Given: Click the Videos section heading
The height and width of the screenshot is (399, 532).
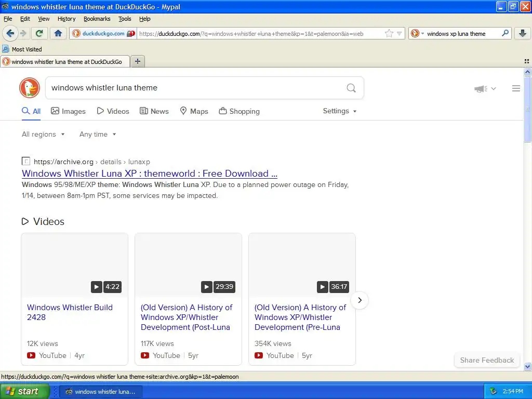Looking at the screenshot, I should coord(43,221).
